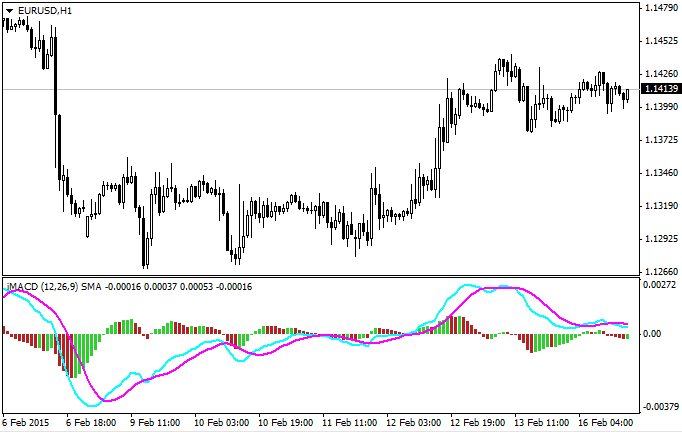Select the 11 Feb 11:00 time label

(349, 423)
